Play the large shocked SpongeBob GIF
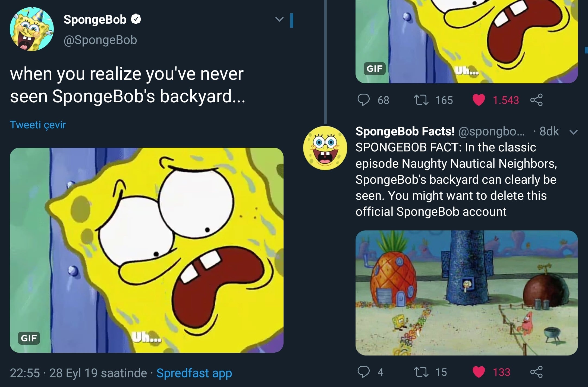The image size is (588, 387). coord(147,250)
